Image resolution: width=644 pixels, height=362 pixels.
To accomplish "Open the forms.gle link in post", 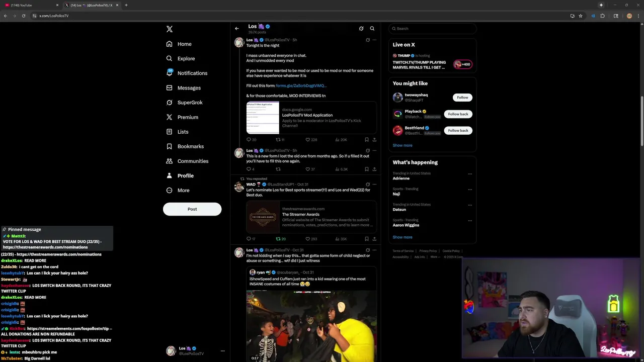I will 301,85.
